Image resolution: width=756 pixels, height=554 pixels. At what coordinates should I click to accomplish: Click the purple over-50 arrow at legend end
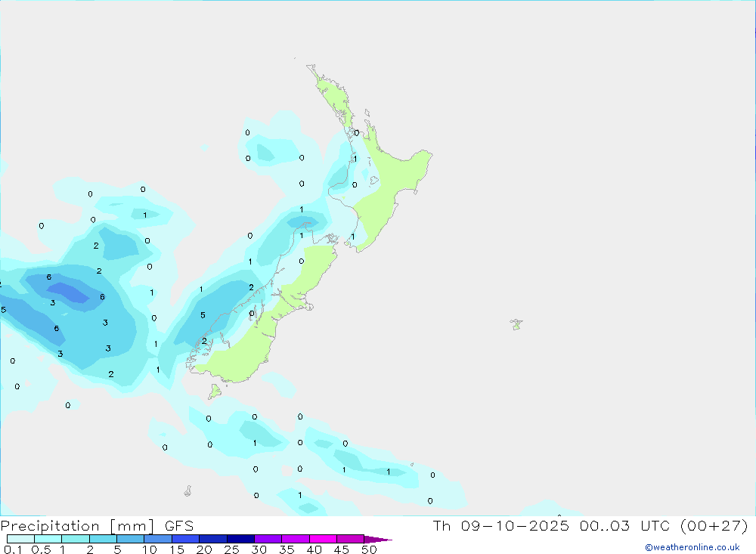377,539
